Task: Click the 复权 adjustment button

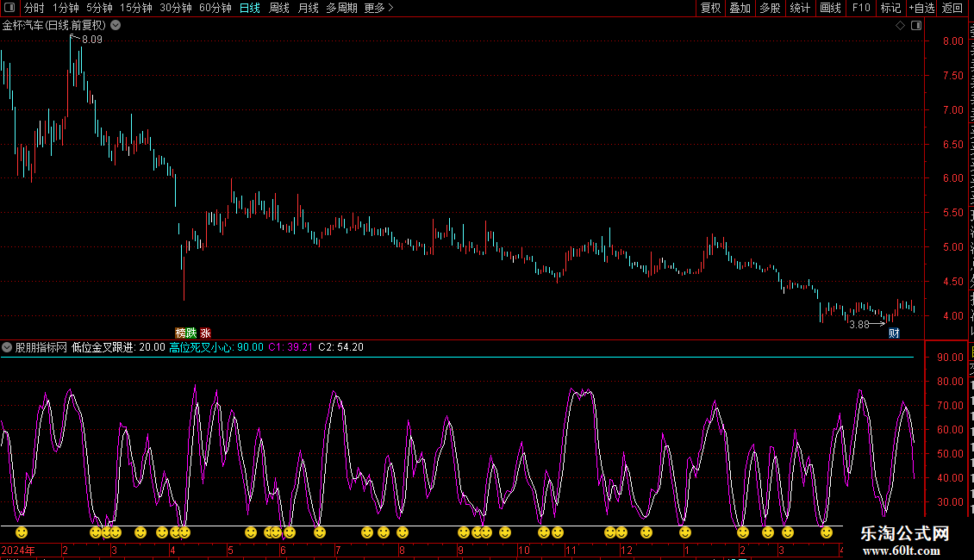Action: coord(710,8)
